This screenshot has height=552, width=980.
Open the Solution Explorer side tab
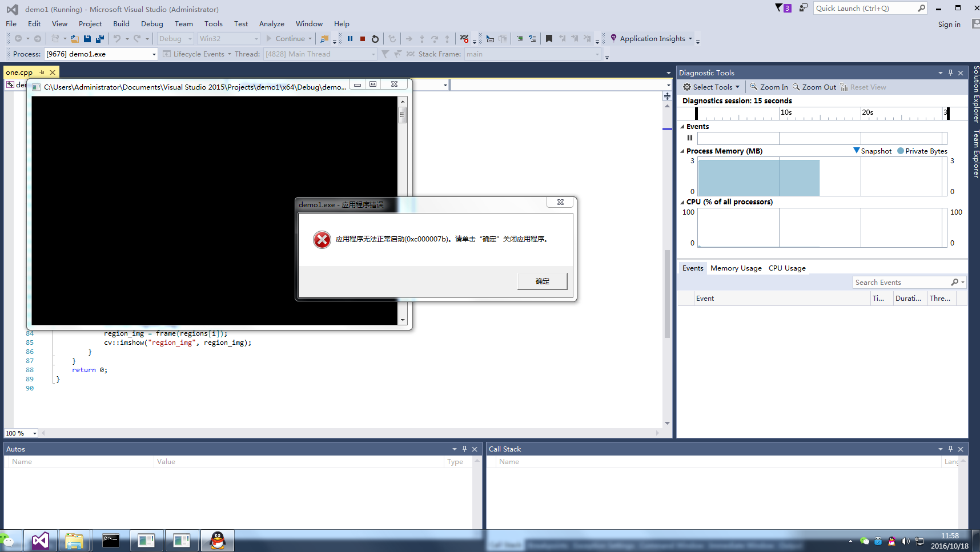coord(976,94)
